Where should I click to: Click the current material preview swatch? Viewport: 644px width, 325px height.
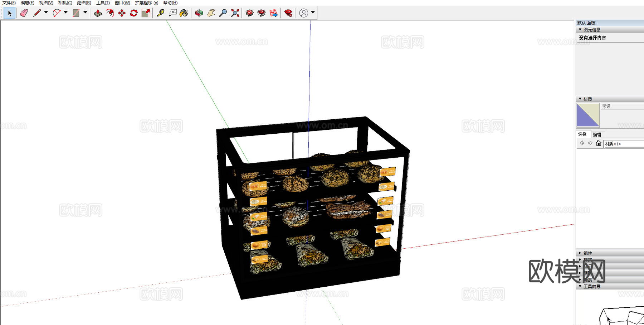click(x=588, y=115)
